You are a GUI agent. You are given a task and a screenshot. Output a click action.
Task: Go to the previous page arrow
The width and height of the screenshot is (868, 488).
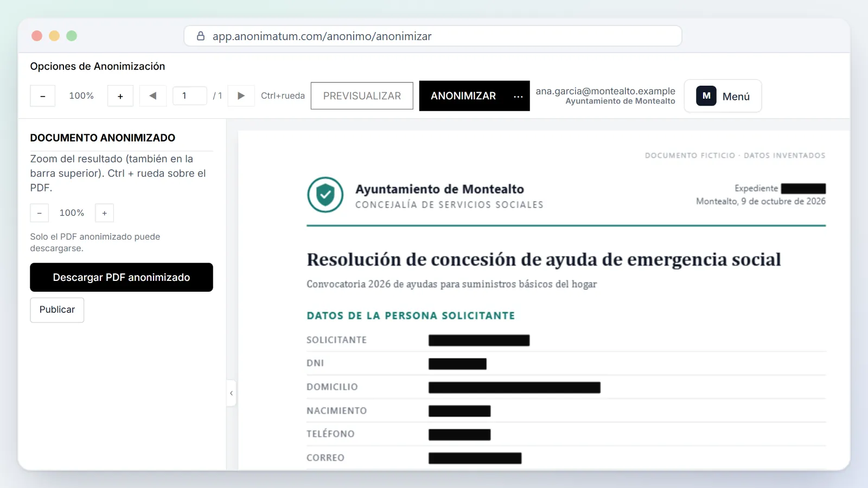click(153, 96)
